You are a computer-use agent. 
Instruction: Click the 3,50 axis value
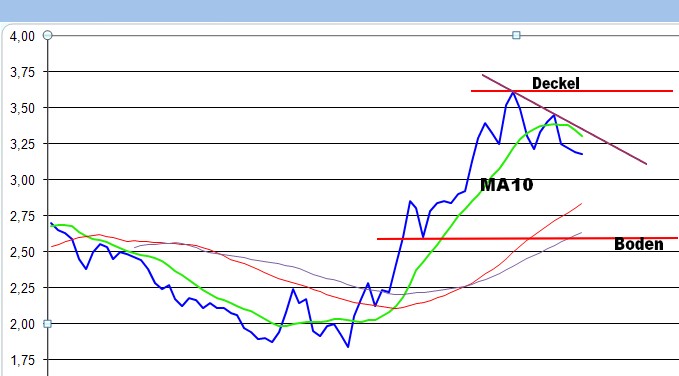(x=22, y=108)
